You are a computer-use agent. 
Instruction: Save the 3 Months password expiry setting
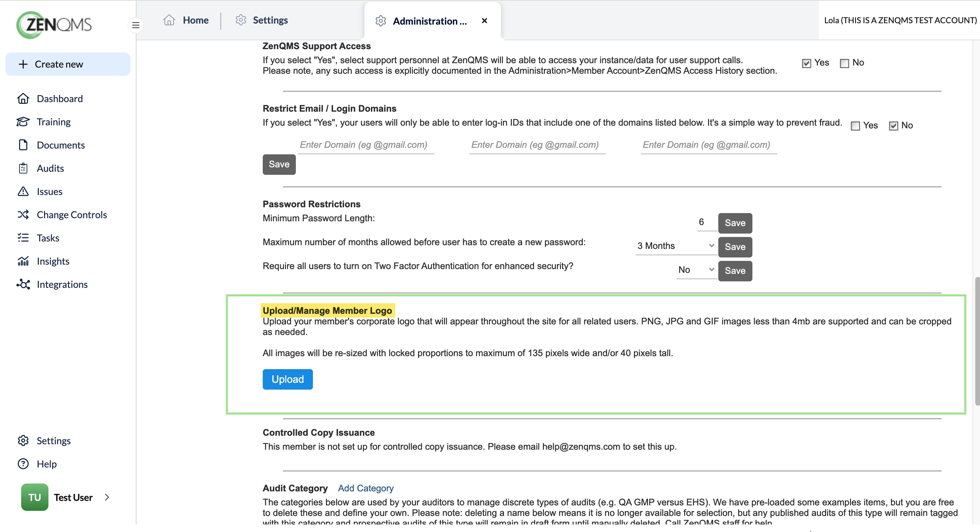pos(735,247)
